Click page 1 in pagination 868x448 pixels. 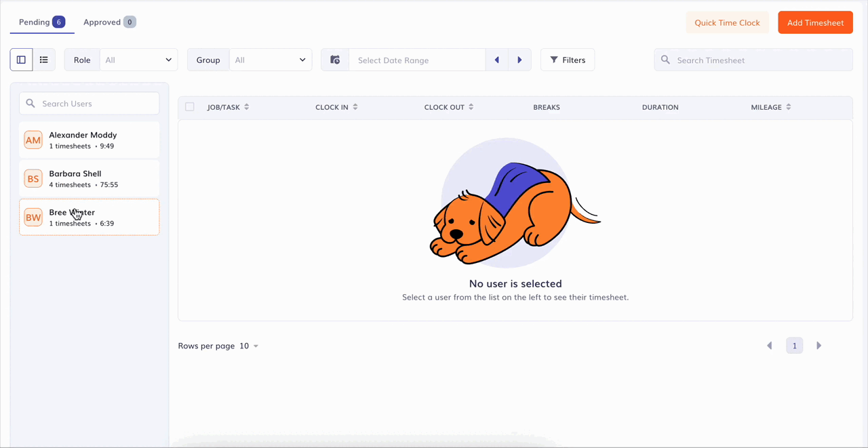[x=794, y=345]
